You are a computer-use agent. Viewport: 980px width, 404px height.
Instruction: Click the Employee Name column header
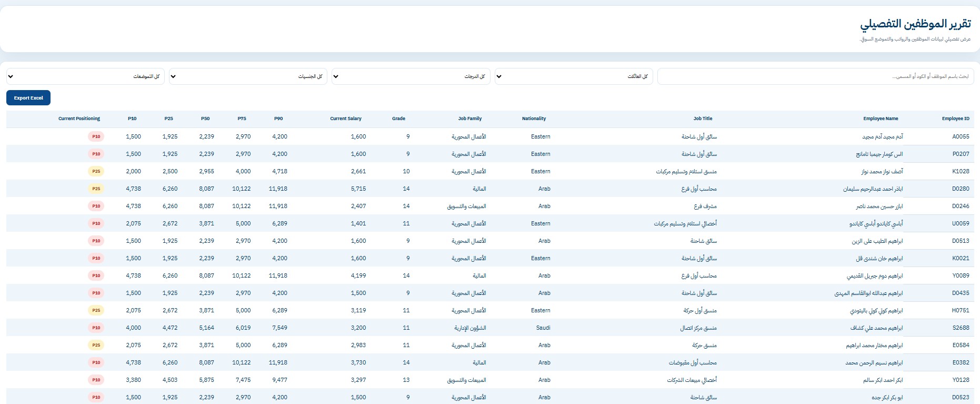881,119
